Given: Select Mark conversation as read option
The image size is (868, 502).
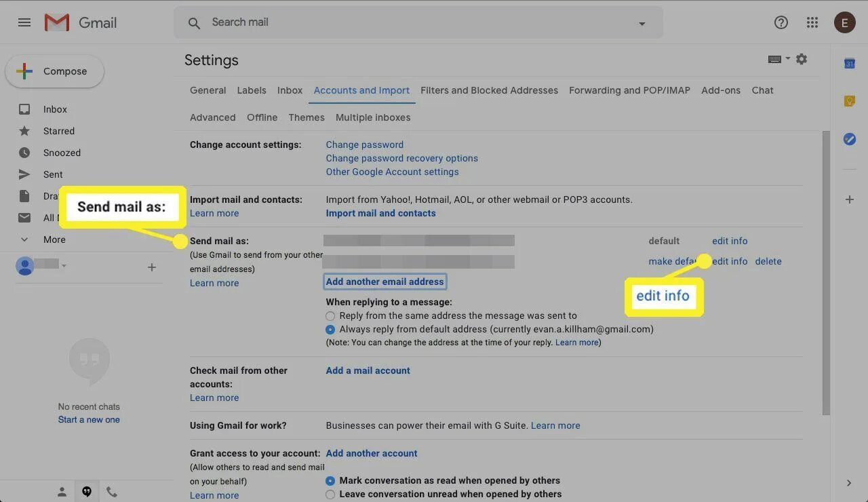Looking at the screenshot, I should [x=330, y=480].
